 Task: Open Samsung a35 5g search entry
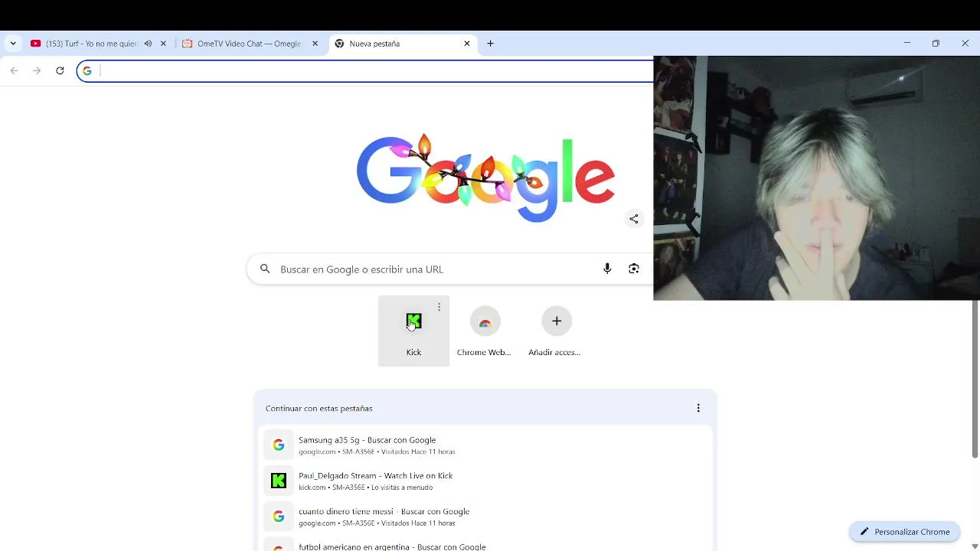[x=485, y=445]
